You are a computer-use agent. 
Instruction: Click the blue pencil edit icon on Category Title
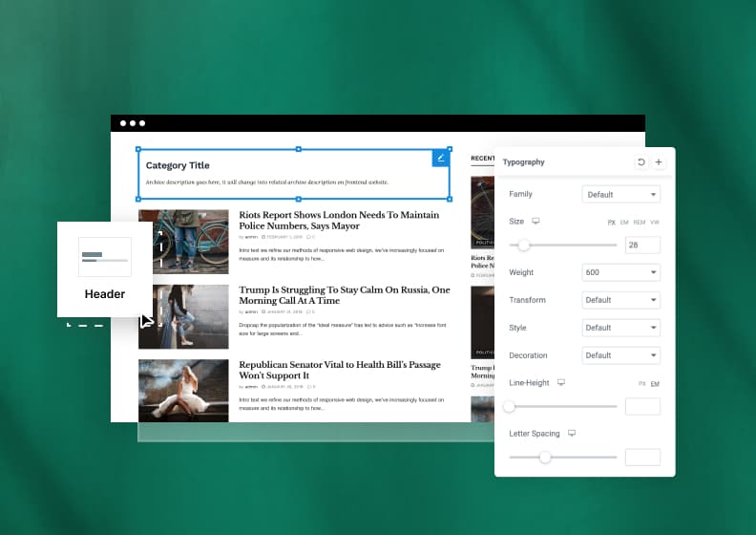tap(440, 158)
